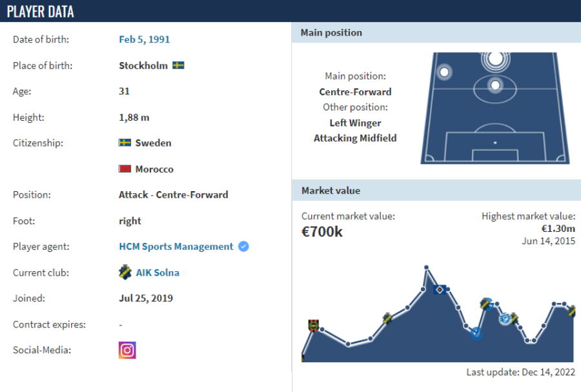Click the Swedish flag beside Stockholm

point(178,66)
